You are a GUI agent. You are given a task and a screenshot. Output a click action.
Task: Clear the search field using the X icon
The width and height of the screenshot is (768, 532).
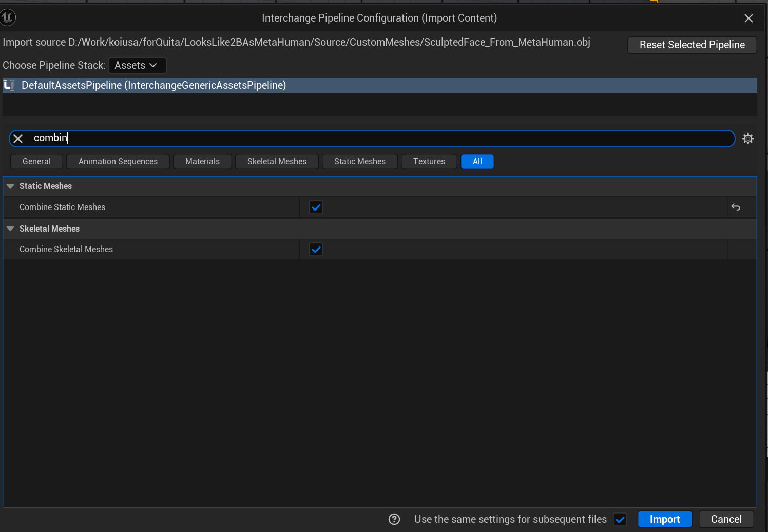pos(18,138)
